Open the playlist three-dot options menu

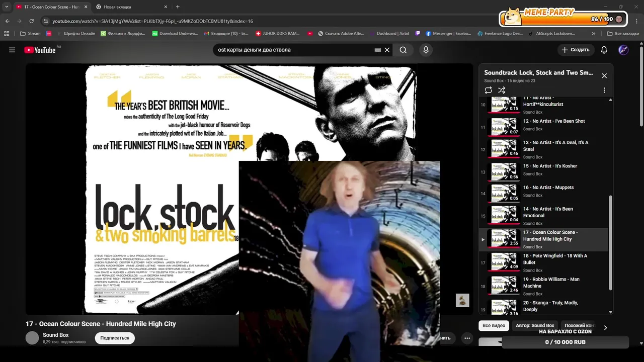coord(604,90)
